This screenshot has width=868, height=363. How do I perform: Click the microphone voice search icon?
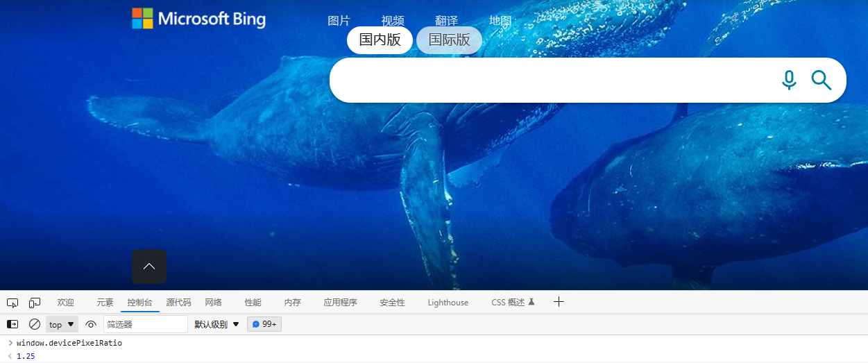[x=789, y=81]
